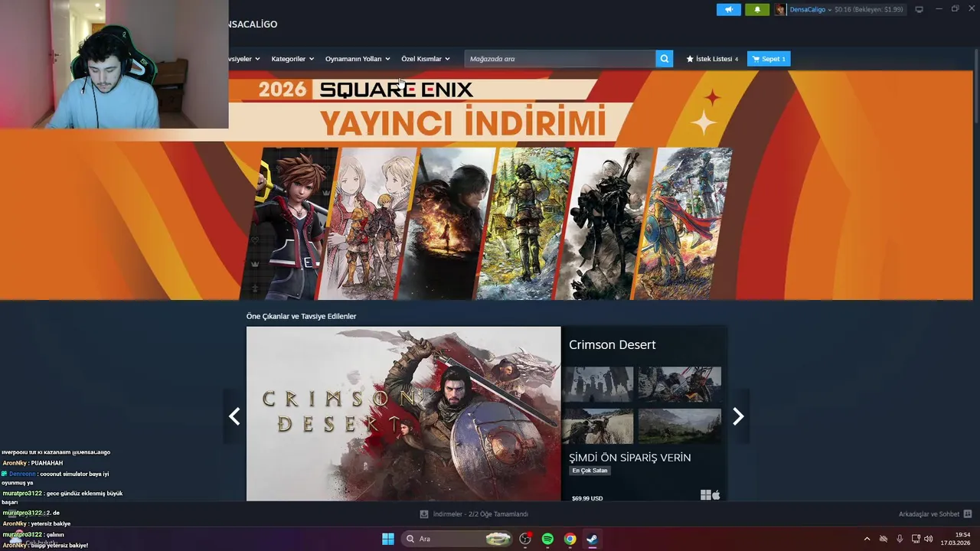Click the downloads icon in bottom bar
Screen dimensions: 980x551
coord(424,514)
